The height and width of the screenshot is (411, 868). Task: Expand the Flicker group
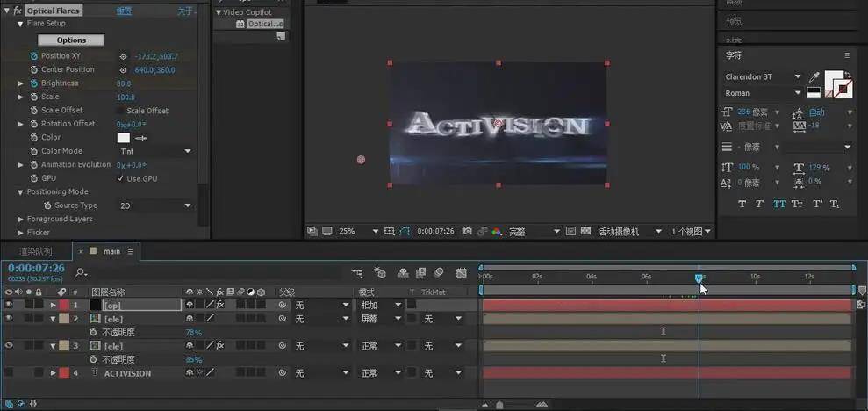(21, 233)
